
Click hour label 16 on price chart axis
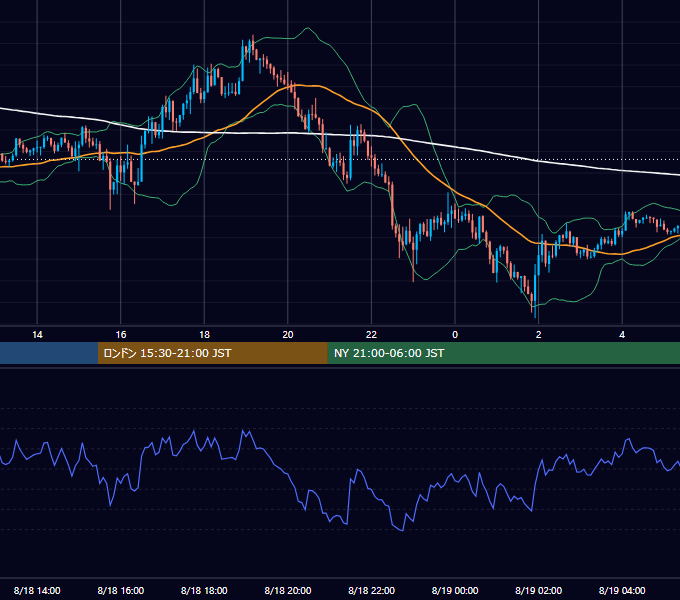121,335
